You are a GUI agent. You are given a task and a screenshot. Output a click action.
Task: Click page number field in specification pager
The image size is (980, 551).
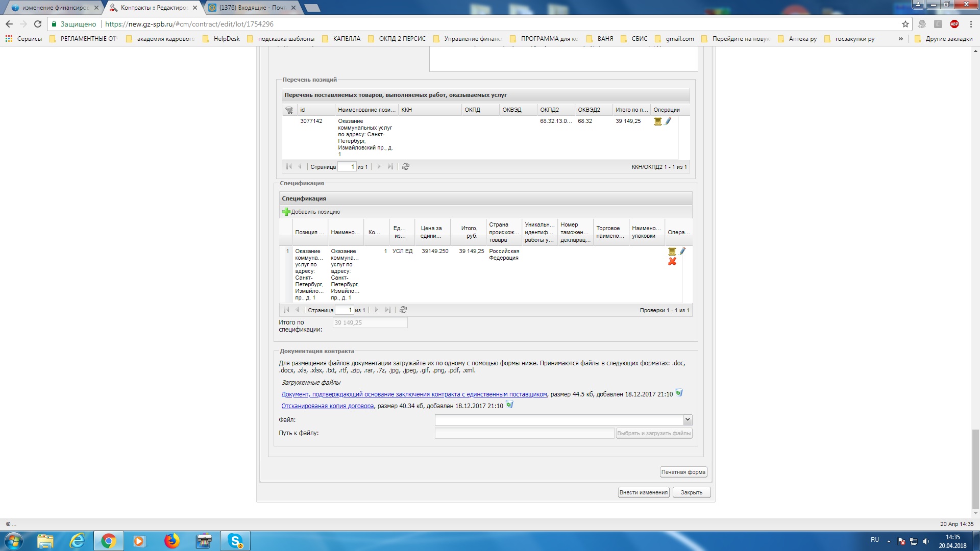click(x=344, y=310)
